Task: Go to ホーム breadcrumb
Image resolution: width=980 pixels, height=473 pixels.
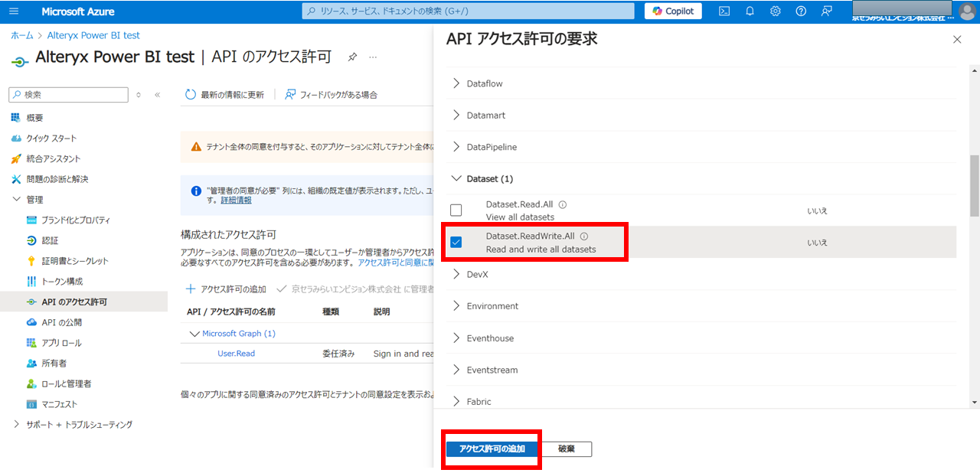Action: (x=21, y=35)
